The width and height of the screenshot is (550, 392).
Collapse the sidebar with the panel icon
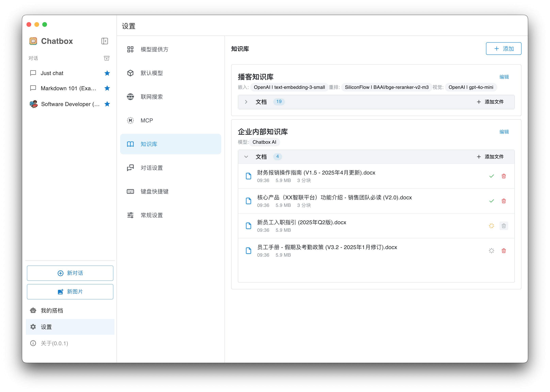[x=105, y=41]
